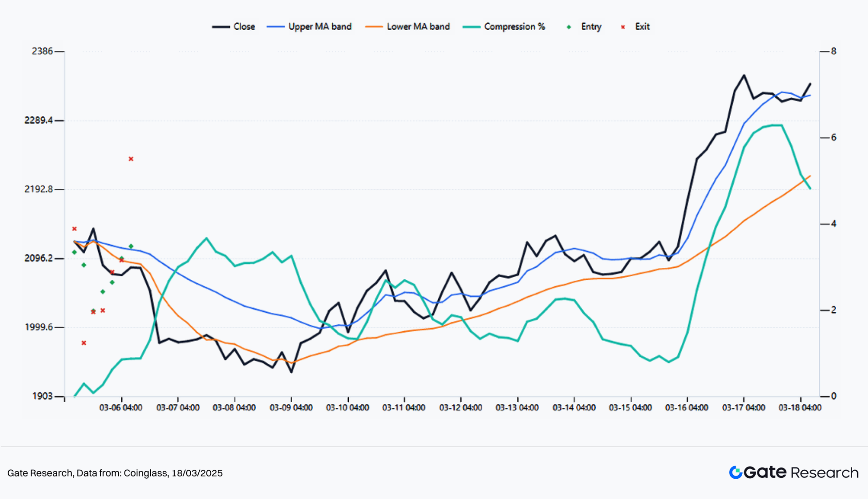Screen dimensions: 868x499
Task: Click the red Exit cross legend icon
Action: (623, 27)
